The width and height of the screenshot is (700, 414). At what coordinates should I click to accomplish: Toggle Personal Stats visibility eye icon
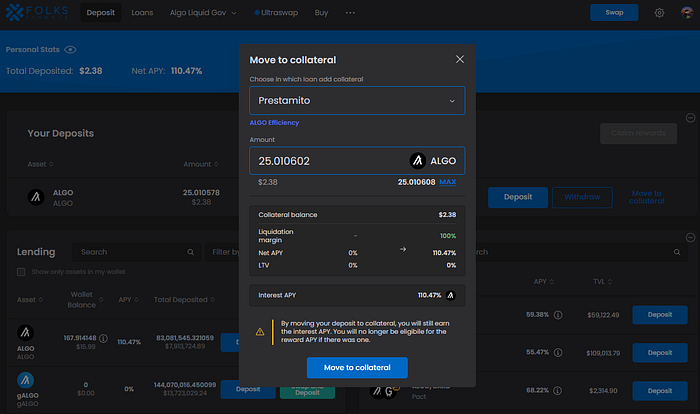tap(70, 50)
